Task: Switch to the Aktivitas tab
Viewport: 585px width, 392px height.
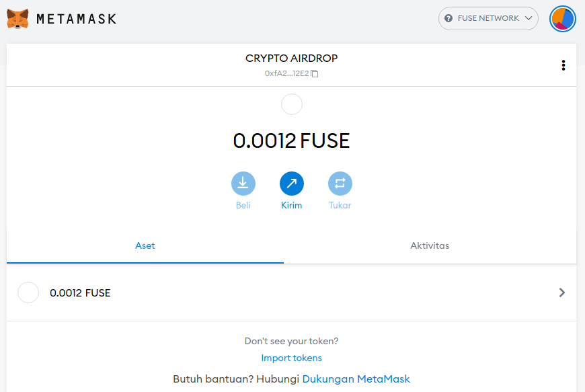Action: click(x=430, y=245)
